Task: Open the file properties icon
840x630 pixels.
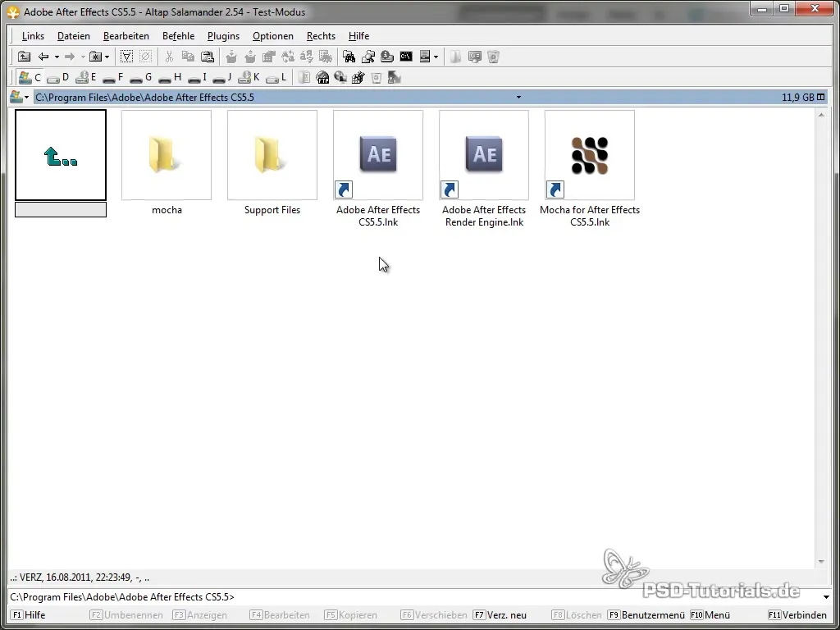Action: (x=268, y=57)
